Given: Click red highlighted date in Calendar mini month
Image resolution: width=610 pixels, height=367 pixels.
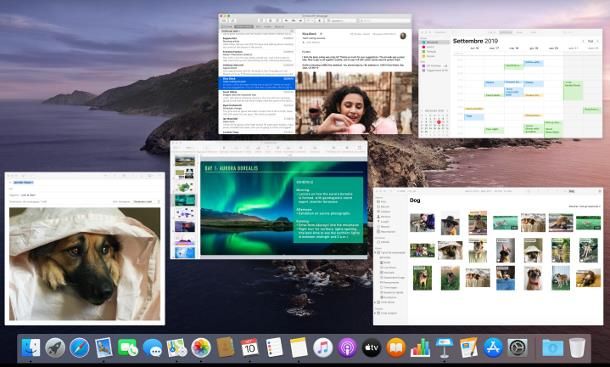Looking at the screenshot, I should coord(439,122).
